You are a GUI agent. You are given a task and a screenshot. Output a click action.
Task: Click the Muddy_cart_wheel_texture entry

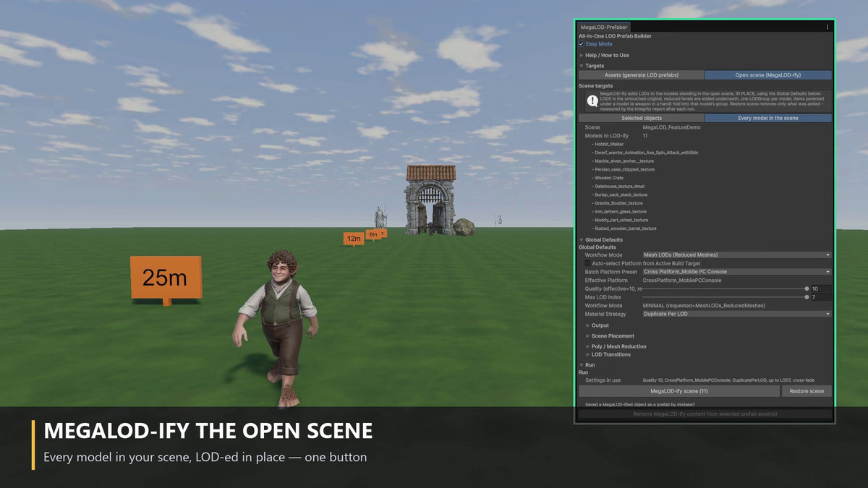[620, 220]
